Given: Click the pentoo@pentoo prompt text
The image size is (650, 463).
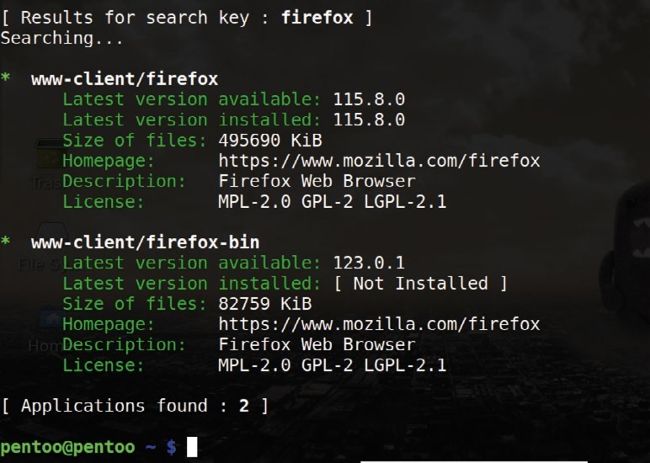Looking at the screenshot, I should click(75, 447).
